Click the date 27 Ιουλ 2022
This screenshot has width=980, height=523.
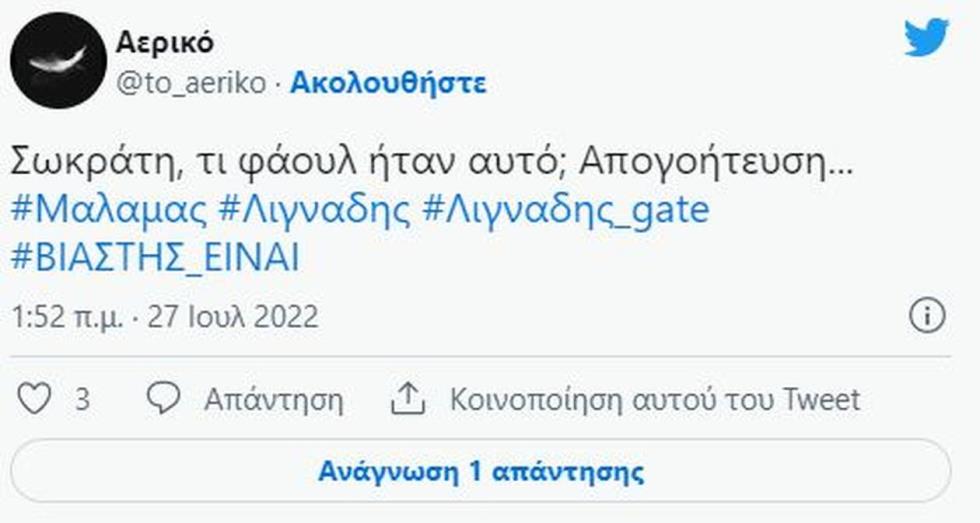point(233,317)
